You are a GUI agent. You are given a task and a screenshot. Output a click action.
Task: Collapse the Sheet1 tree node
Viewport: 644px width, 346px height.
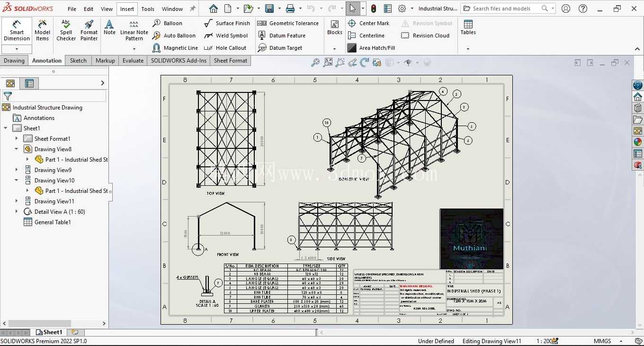point(6,128)
